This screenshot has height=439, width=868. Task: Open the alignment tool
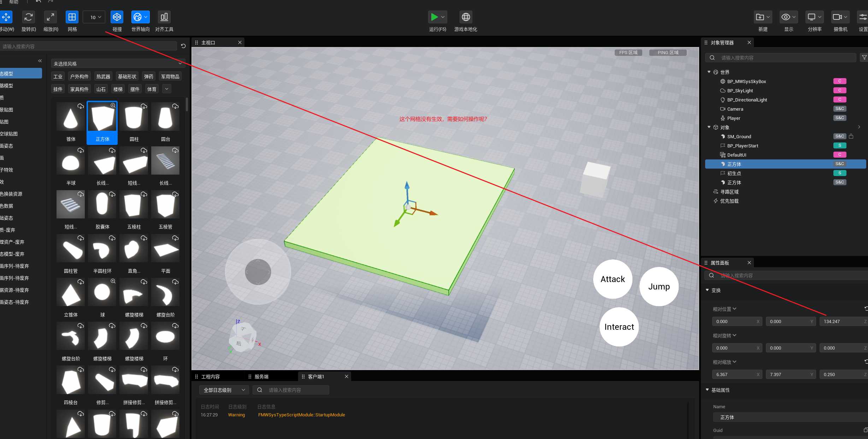tap(164, 17)
